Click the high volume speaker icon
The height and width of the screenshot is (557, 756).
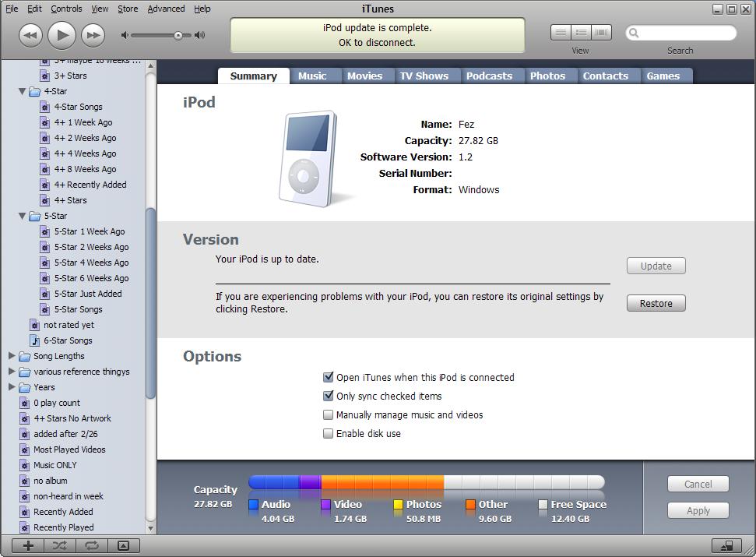pyautogui.click(x=199, y=35)
